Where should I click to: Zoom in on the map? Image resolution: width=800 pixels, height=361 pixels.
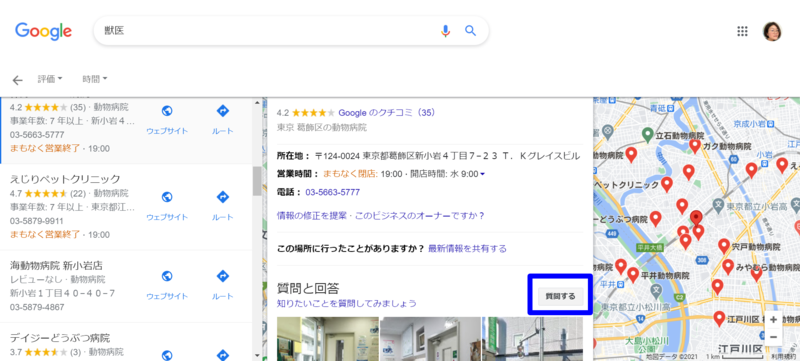[x=773, y=320]
